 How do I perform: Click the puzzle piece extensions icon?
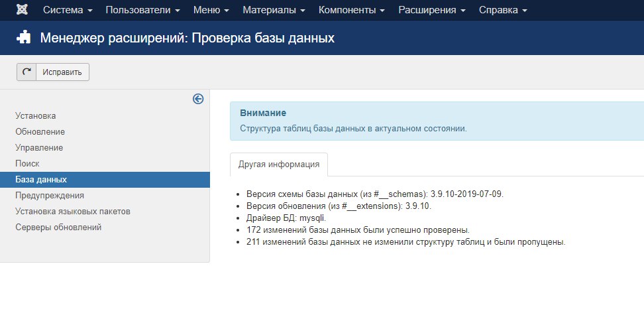pos(23,37)
